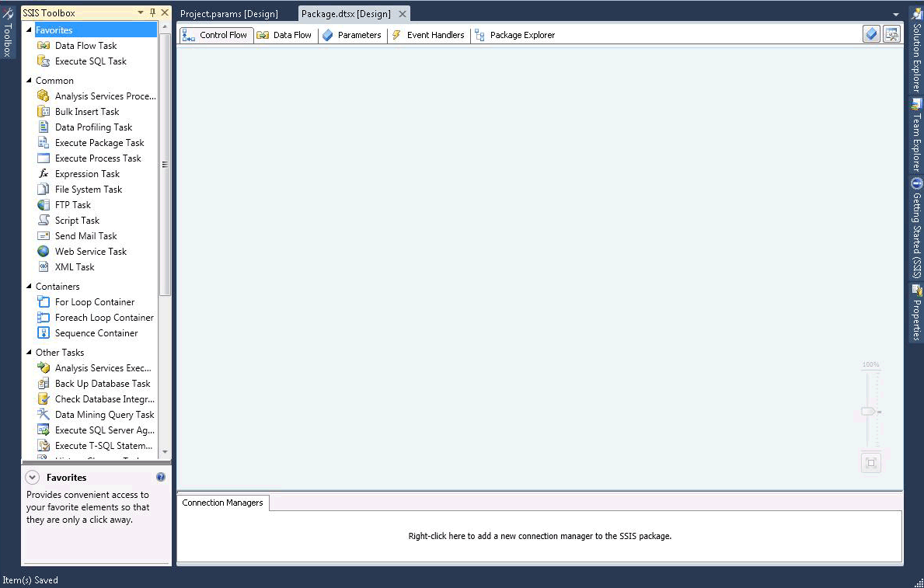Select the Back Up Database Task icon

pos(44,383)
